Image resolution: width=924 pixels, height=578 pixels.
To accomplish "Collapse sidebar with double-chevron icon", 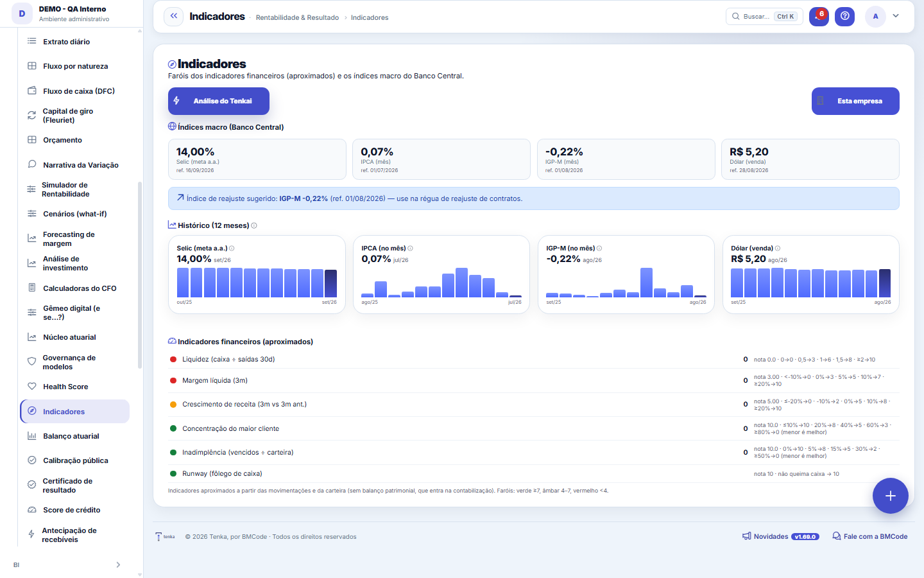I will pos(173,16).
